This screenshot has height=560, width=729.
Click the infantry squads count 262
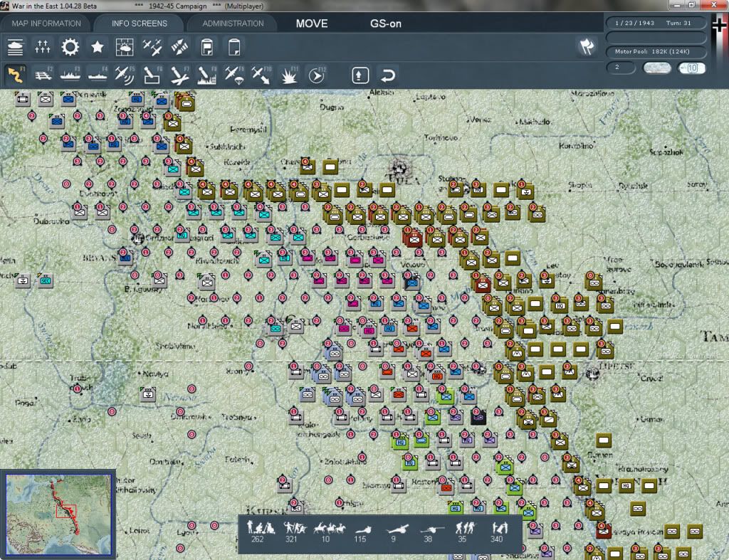[x=260, y=532]
